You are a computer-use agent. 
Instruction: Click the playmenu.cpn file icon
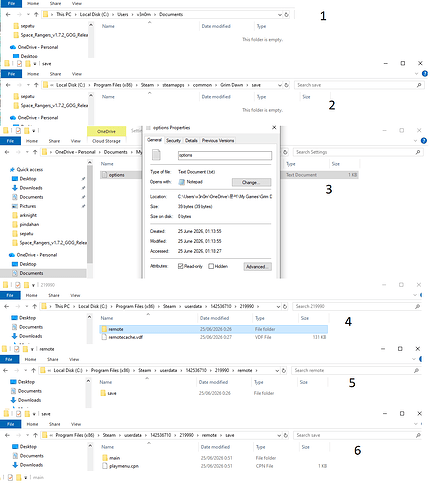[x=105, y=466]
